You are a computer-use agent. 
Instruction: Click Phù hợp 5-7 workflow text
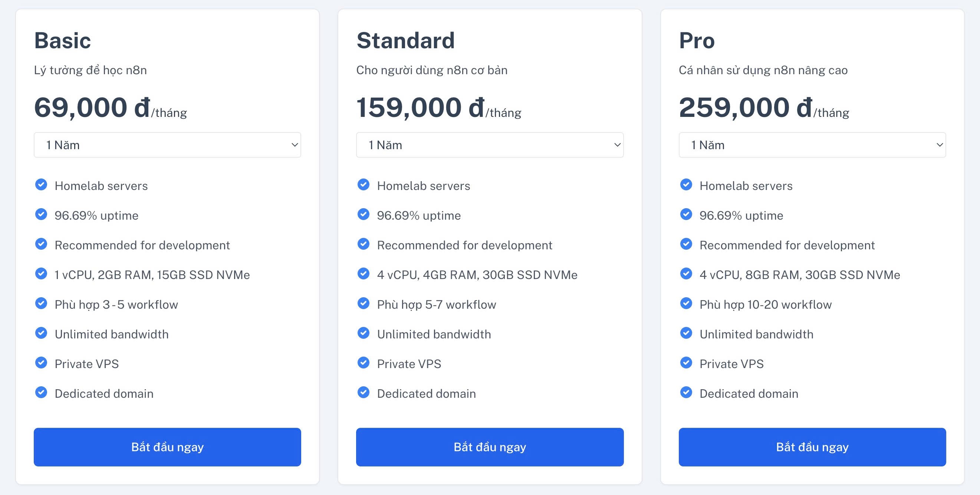[436, 305]
